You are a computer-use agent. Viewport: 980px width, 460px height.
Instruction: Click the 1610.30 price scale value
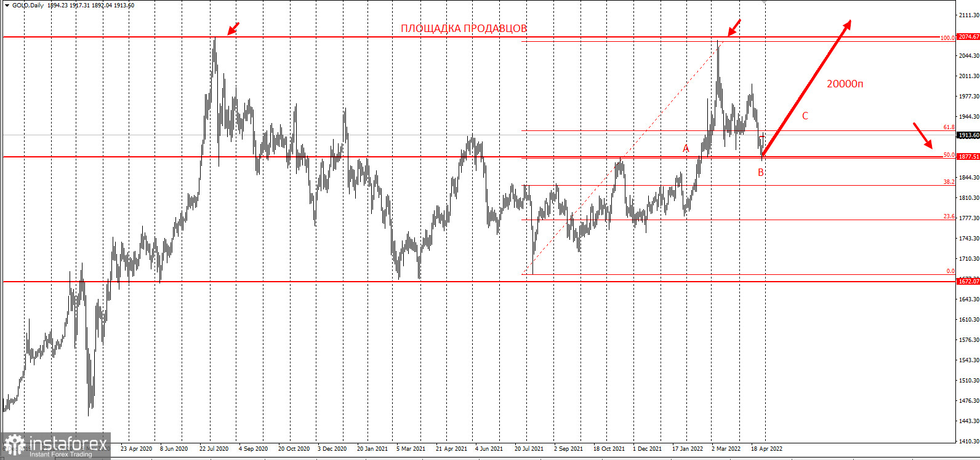point(969,320)
